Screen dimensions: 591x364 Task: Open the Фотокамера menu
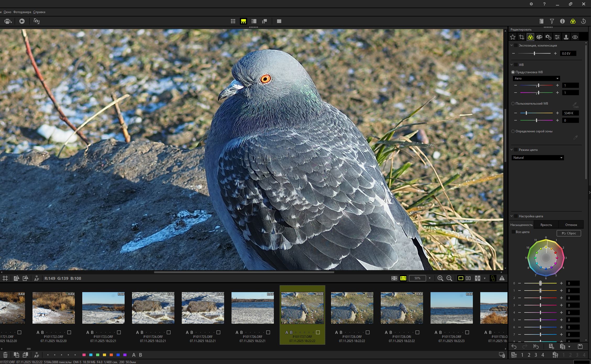22,12
